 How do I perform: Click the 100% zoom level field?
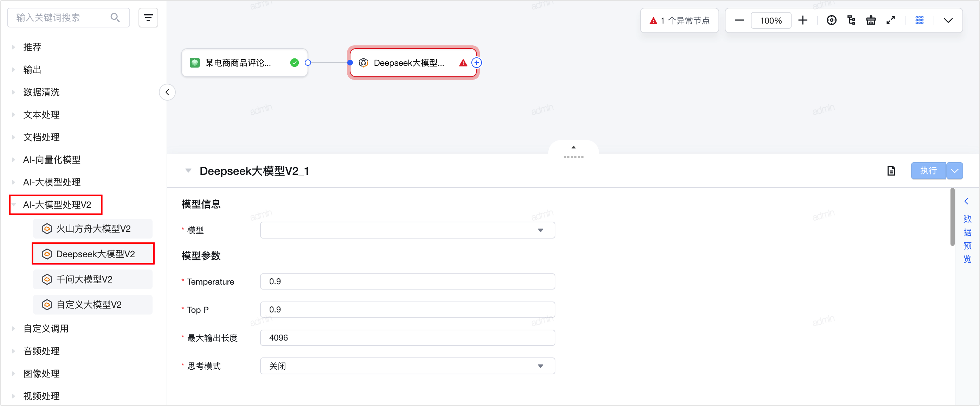[771, 20]
